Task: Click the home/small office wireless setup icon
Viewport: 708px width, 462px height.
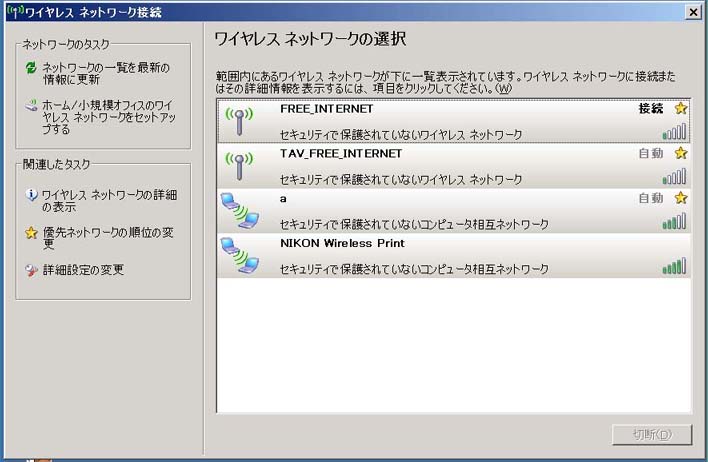Action: click(x=31, y=104)
